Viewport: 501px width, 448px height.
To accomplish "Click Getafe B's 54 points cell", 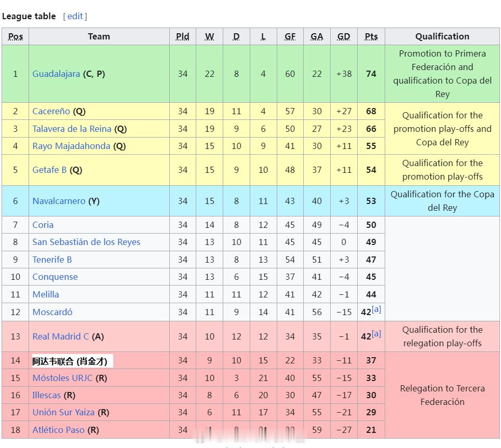I will pos(371,170).
